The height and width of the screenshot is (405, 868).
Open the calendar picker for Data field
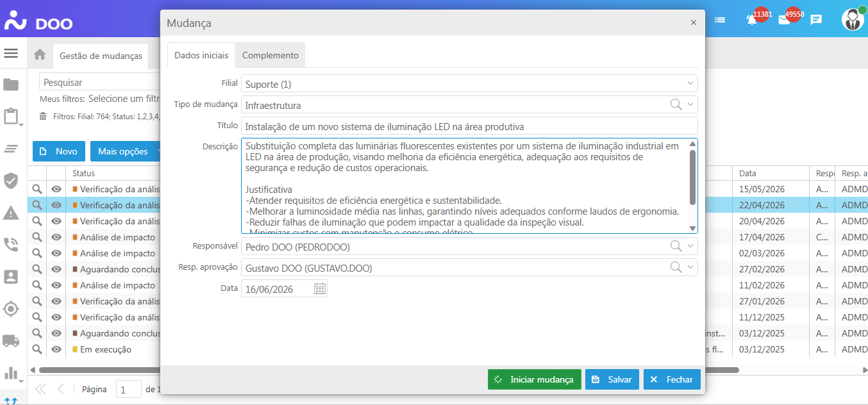tap(320, 289)
